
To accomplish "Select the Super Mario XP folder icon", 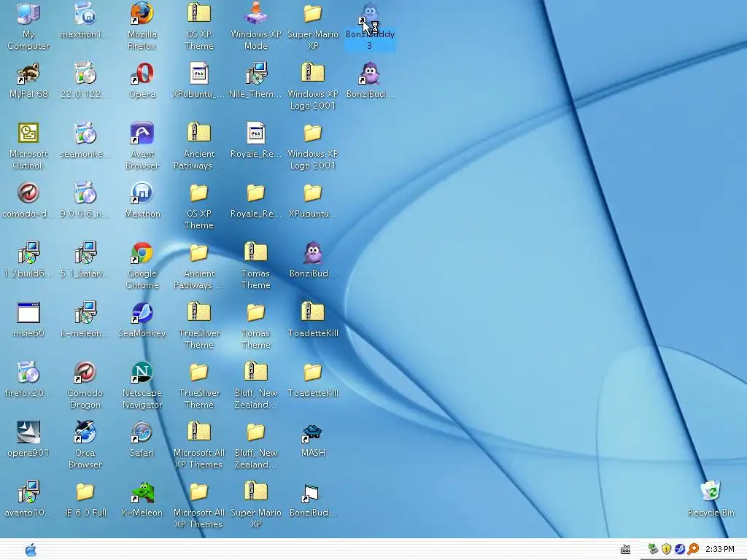I will pos(312,13).
